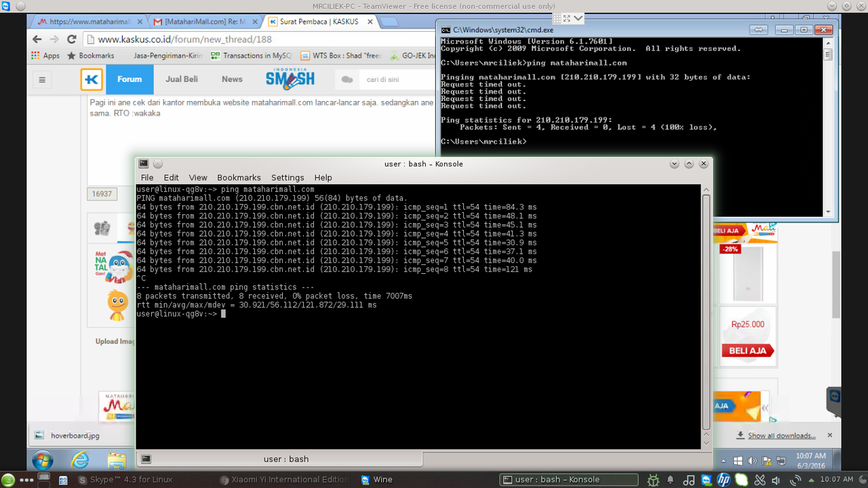The image size is (868, 488).
Task: Select the Jual Beli navigation tab
Action: pyautogui.click(x=182, y=79)
